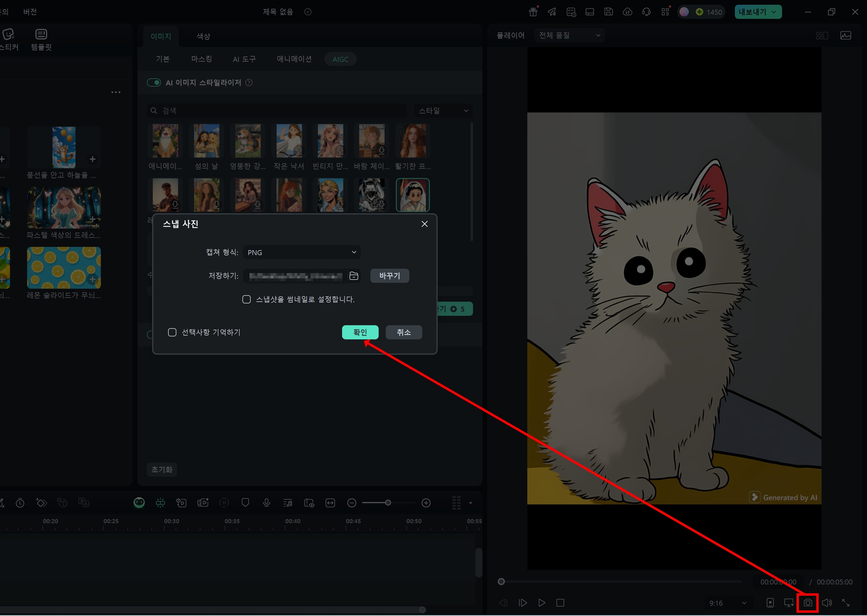Expand the 전체 품질 quality dropdown
867x616 pixels.
click(x=569, y=35)
